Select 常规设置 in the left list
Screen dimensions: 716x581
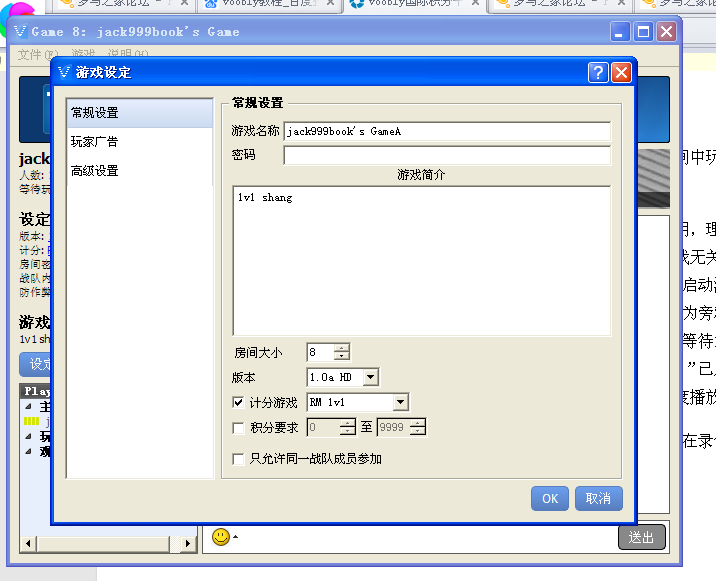pyautogui.click(x=140, y=113)
